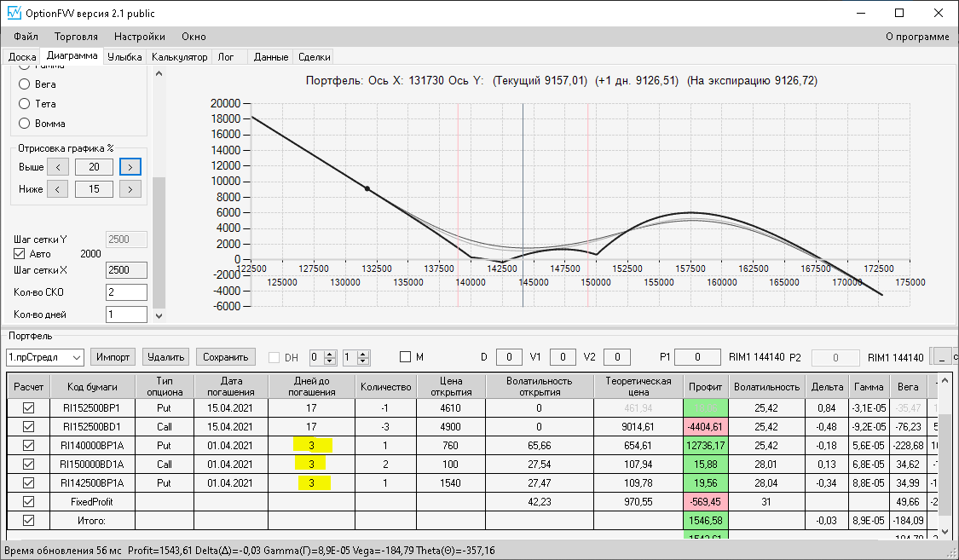This screenshot has height=560, width=959.
Task: Click the D input field
Action: (x=509, y=357)
